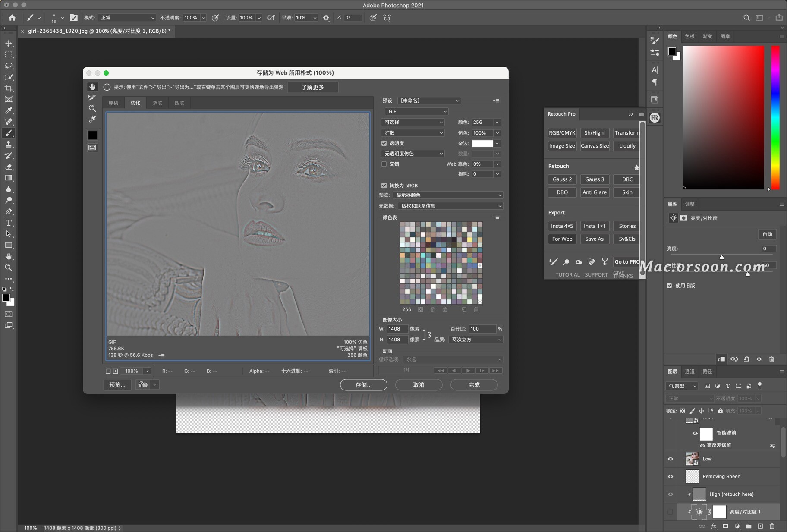Hide the High (retouch here) layer
Screen dimensions: 787x532
click(671, 494)
